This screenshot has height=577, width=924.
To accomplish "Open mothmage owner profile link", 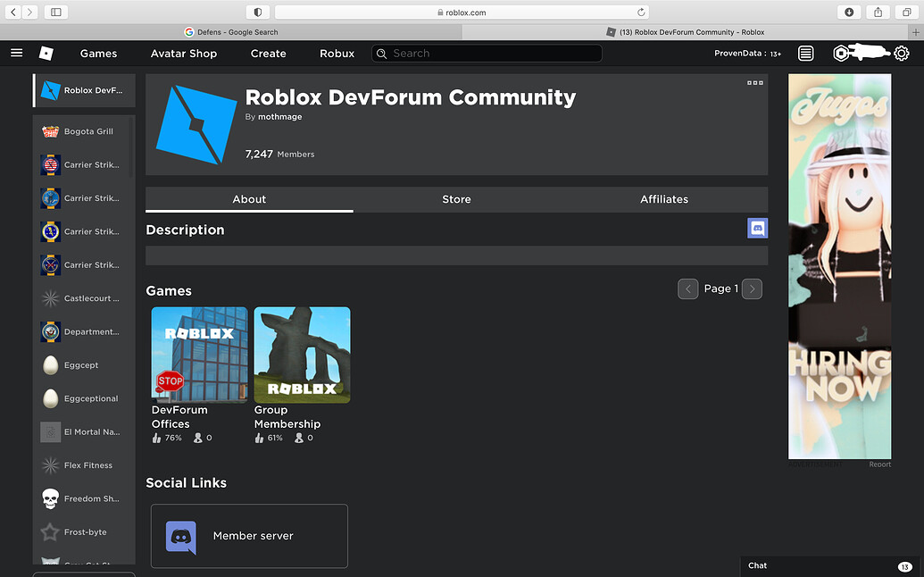I will (x=280, y=117).
